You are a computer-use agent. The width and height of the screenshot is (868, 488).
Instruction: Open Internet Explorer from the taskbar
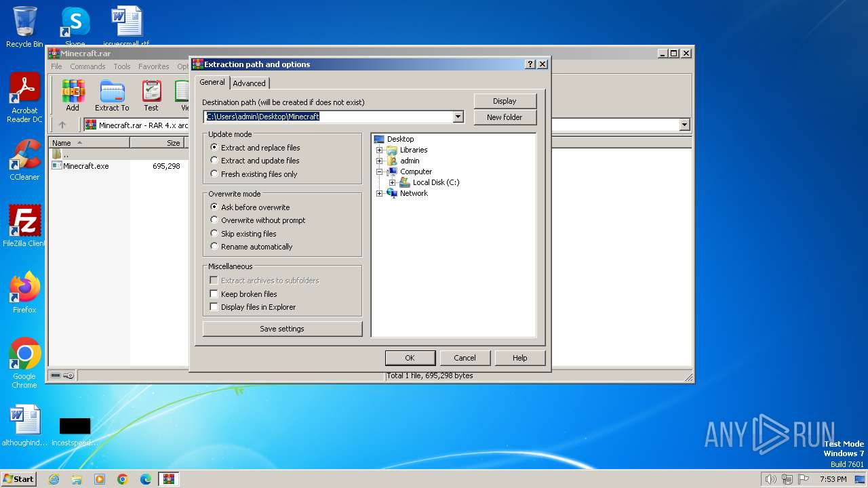(54, 479)
